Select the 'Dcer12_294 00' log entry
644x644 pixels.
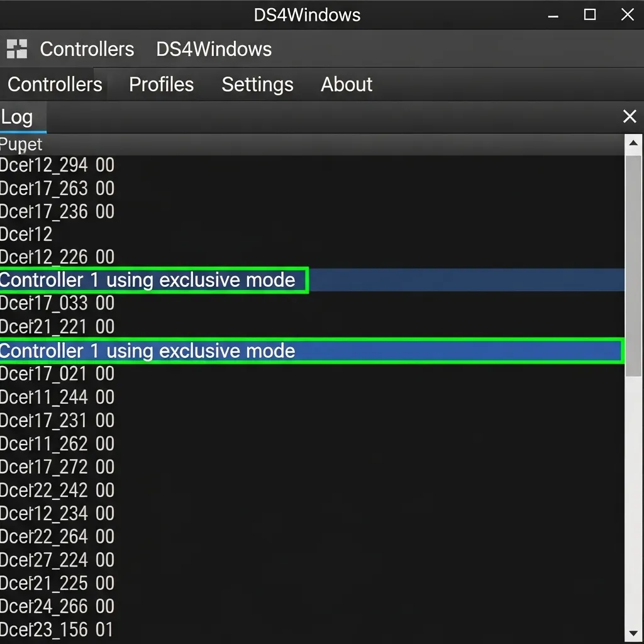point(57,165)
